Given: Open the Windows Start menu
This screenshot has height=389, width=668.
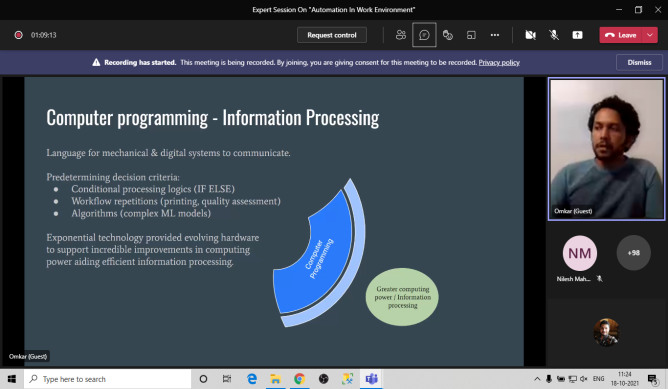Looking at the screenshot, I should (12, 379).
